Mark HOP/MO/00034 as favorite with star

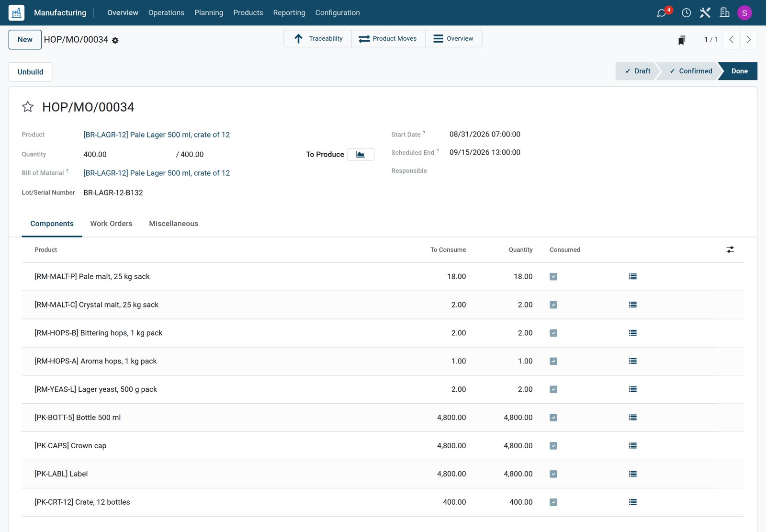click(28, 107)
